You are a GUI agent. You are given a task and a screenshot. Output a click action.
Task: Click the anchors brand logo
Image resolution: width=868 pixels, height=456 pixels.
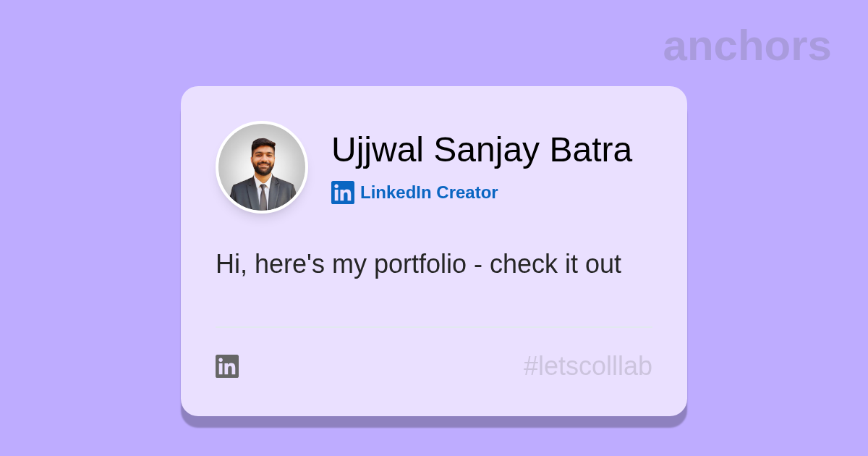(x=746, y=46)
